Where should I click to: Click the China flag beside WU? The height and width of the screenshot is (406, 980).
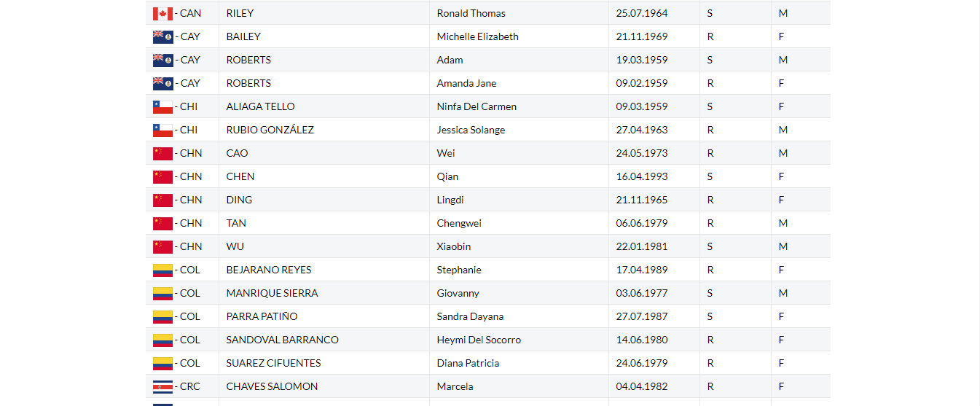point(162,246)
